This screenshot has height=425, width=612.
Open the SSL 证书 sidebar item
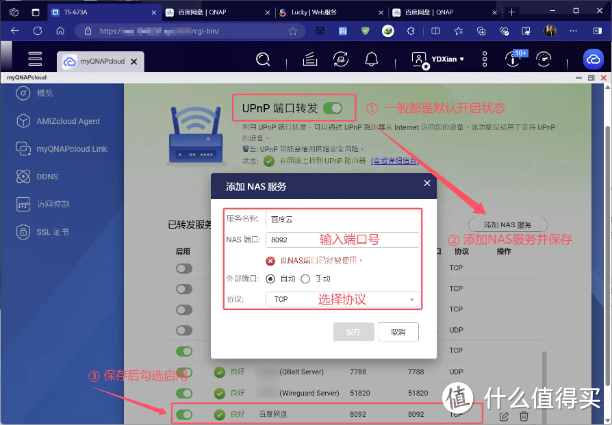coord(43,232)
